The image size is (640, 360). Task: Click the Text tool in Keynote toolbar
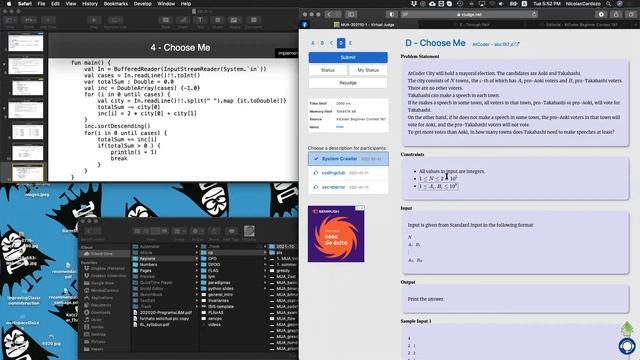point(200,20)
